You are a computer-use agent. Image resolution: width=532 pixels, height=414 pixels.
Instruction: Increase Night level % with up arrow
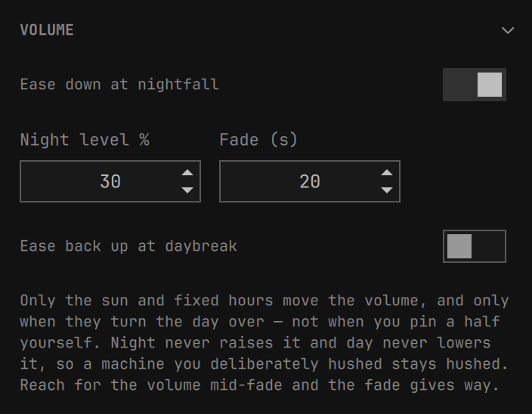pos(187,173)
